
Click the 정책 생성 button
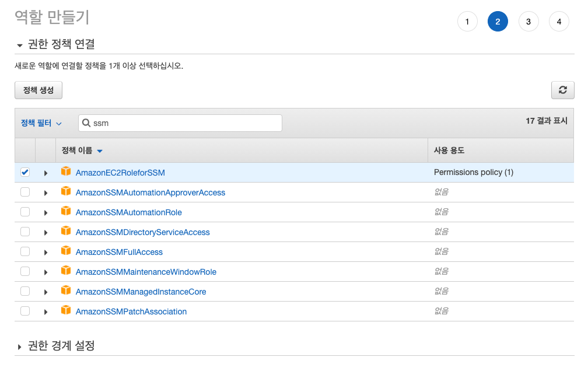(x=38, y=90)
